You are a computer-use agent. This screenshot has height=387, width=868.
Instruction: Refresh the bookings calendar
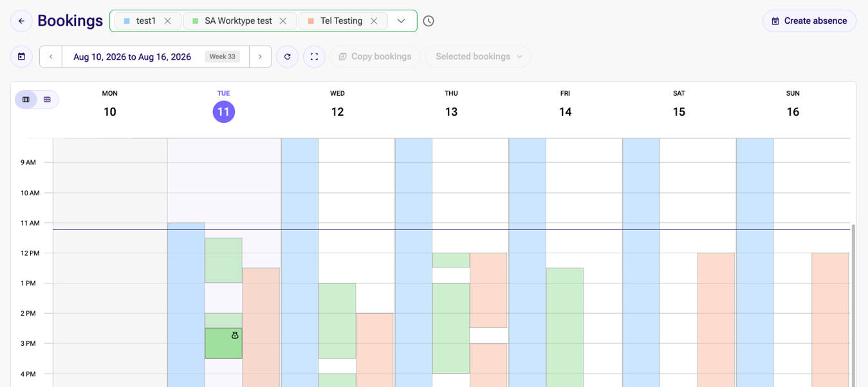[x=288, y=57]
